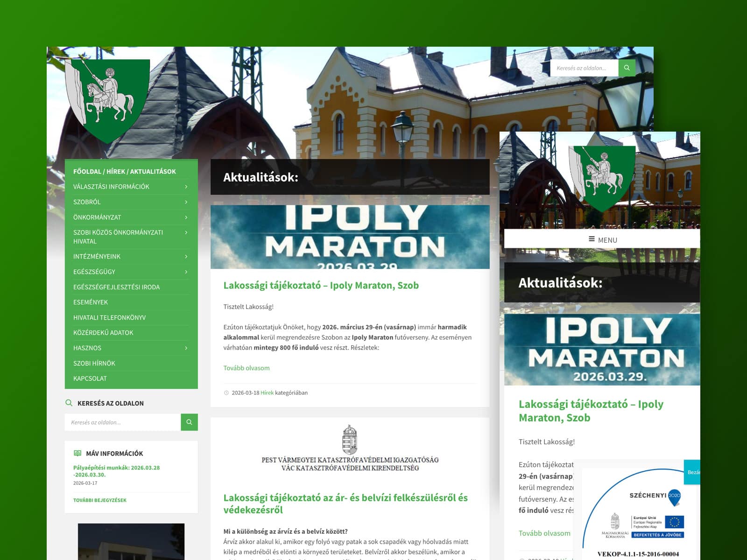Expand the Hasznos submenu arrow
The image size is (747, 560).
coord(186,348)
